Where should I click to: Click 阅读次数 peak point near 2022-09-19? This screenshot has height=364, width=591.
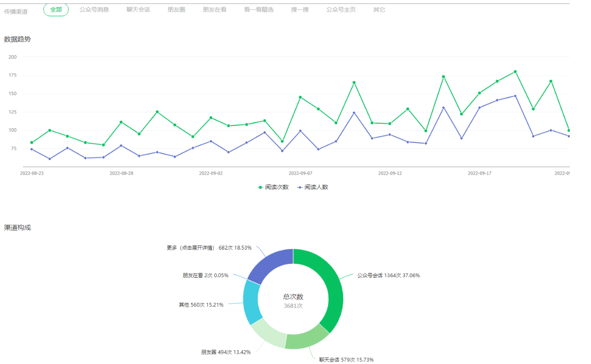coord(515,72)
